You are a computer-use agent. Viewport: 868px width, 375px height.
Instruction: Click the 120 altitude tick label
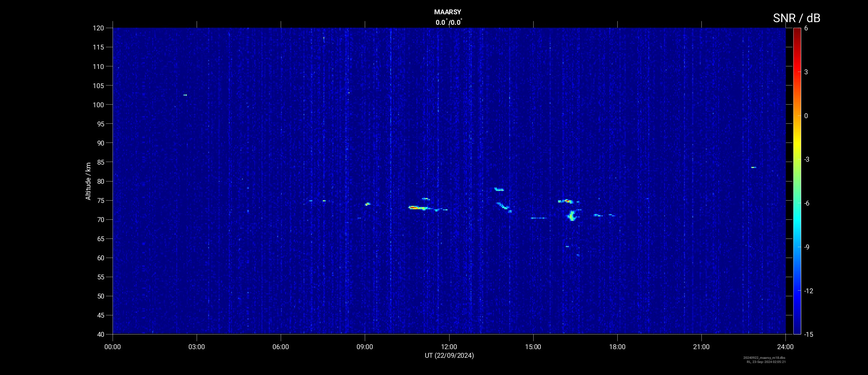coord(98,28)
